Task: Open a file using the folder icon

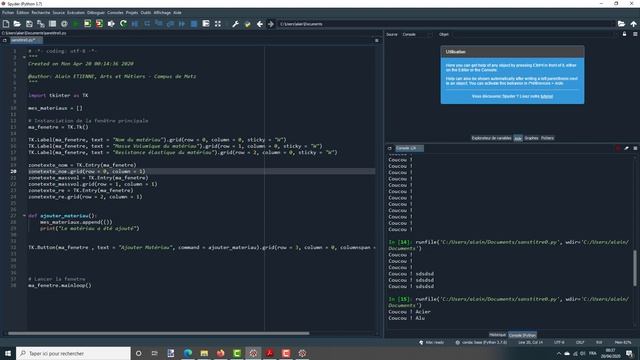Action: [17, 24]
